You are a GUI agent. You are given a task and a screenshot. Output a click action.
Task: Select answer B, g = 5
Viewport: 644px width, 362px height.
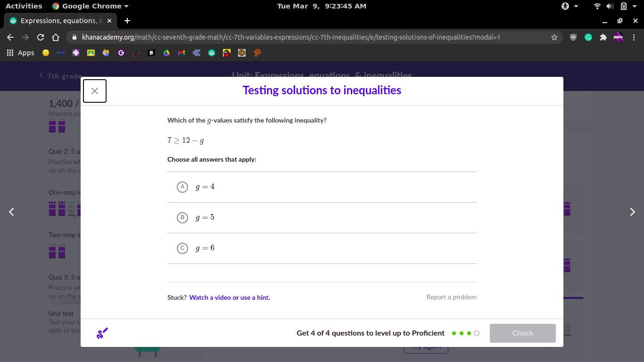[322, 218]
